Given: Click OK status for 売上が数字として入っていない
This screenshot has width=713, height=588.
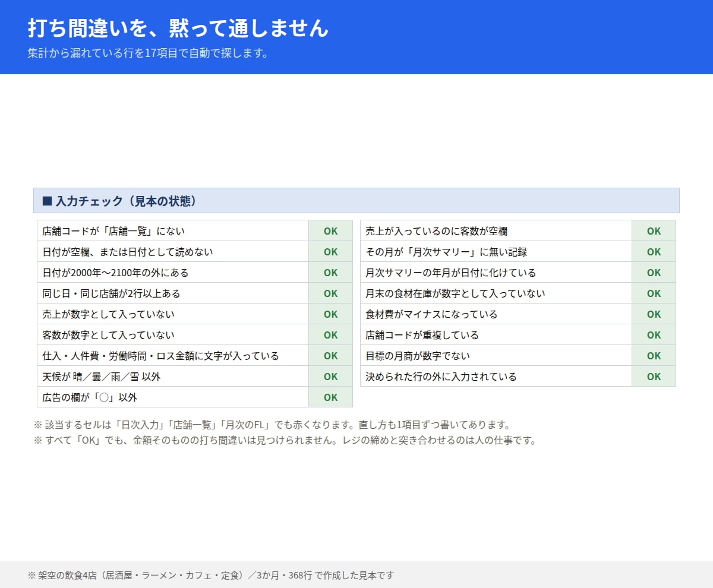Looking at the screenshot, I should point(330,314).
